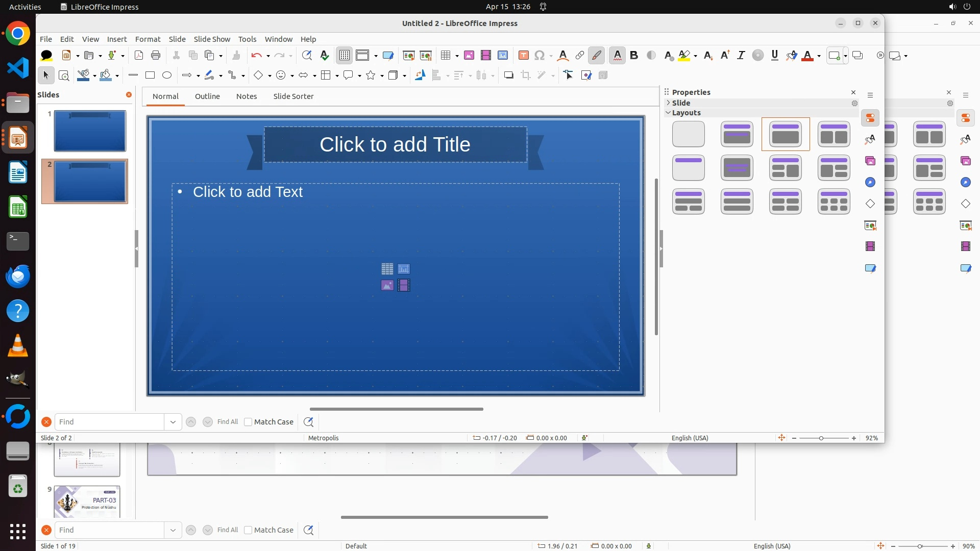
Task: Select the Title Only layout
Action: (688, 168)
